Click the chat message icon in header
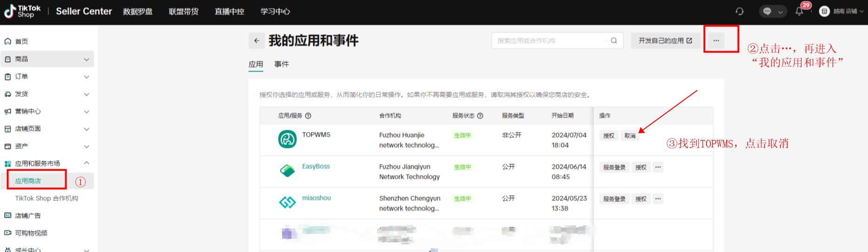The image size is (868, 252). pyautogui.click(x=767, y=11)
